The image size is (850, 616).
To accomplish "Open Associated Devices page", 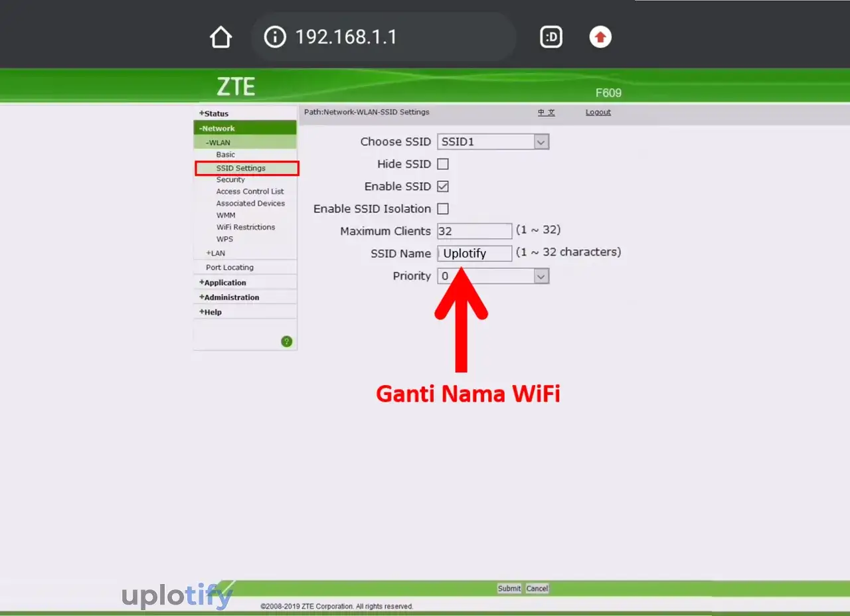I will tap(250, 203).
